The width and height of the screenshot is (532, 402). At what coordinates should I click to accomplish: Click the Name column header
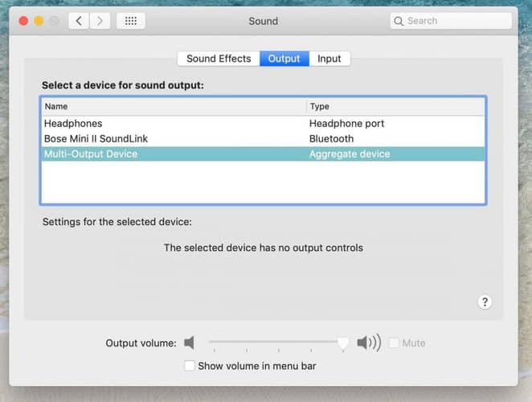tap(174, 107)
